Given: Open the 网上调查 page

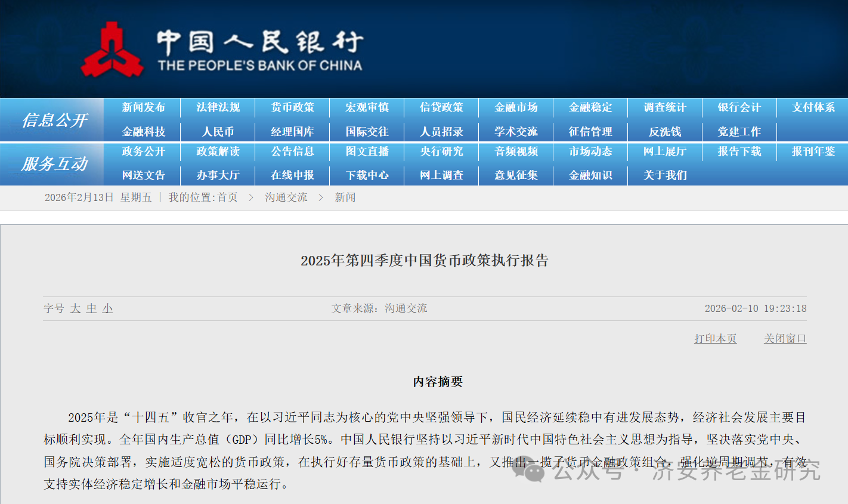Looking at the screenshot, I should coord(441,175).
